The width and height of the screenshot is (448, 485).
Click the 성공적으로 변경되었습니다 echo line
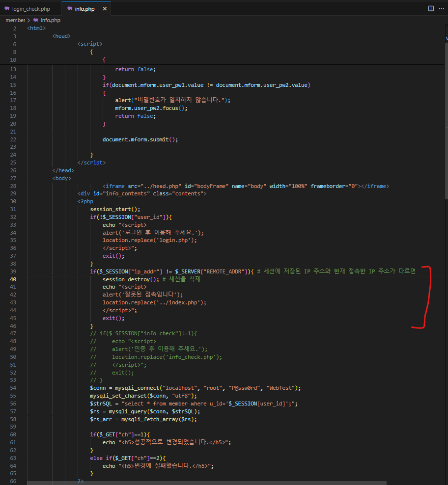[167, 442]
